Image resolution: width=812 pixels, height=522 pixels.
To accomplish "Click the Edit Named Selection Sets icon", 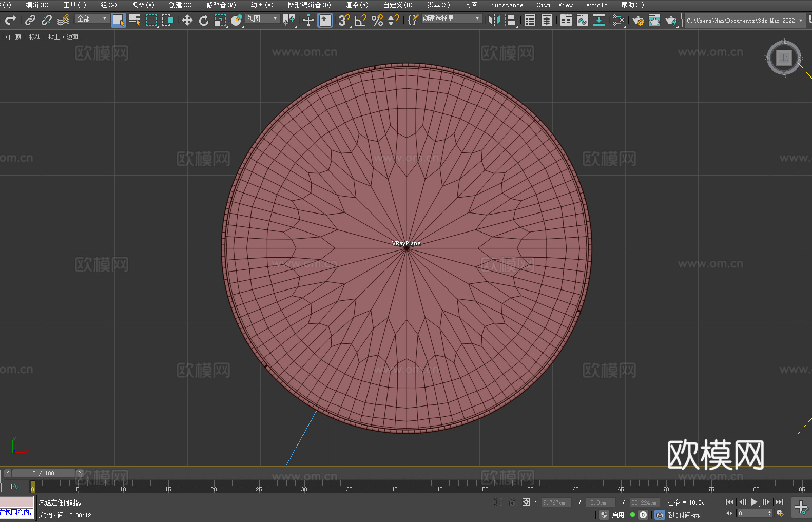I will 413,20.
